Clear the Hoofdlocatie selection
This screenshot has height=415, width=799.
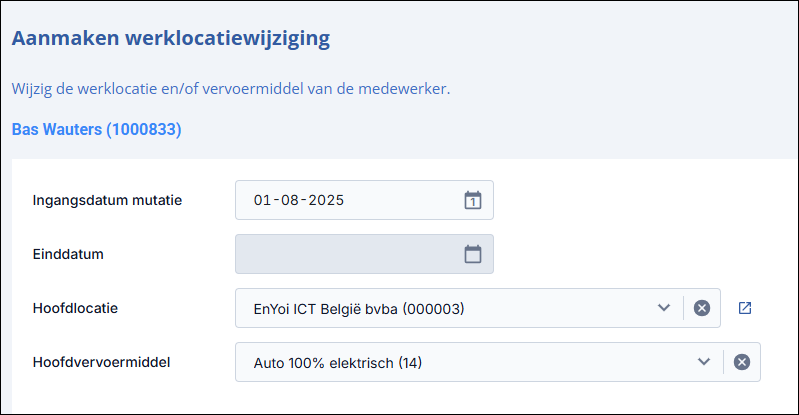coord(702,308)
